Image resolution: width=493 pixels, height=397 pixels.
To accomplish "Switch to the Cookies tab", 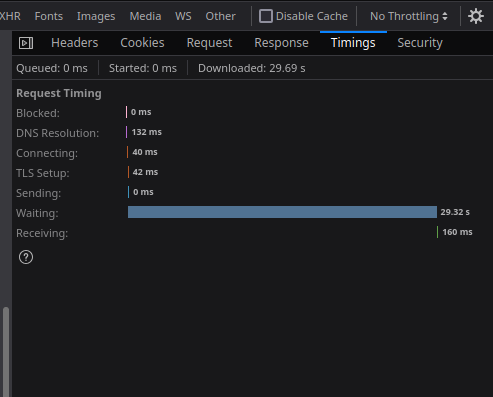I will tap(142, 43).
